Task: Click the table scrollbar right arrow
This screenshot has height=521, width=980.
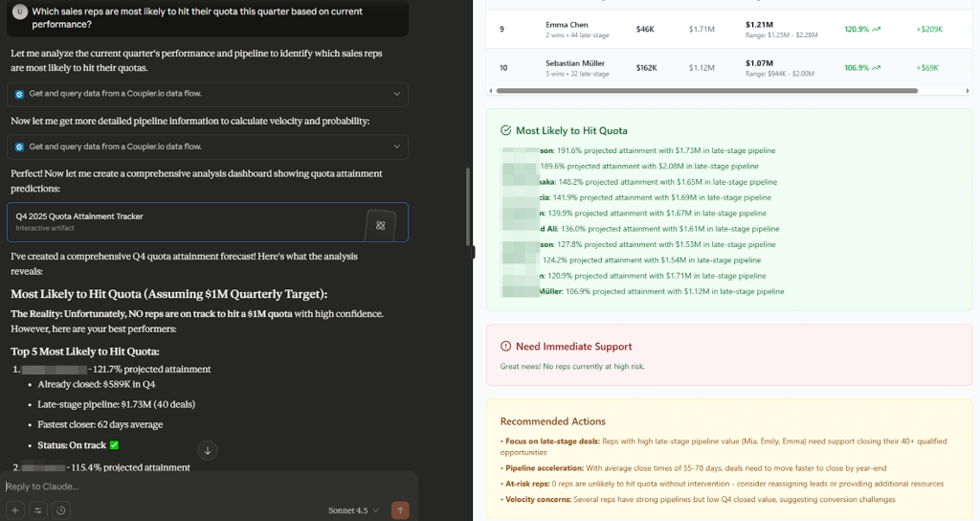Action: (x=968, y=91)
